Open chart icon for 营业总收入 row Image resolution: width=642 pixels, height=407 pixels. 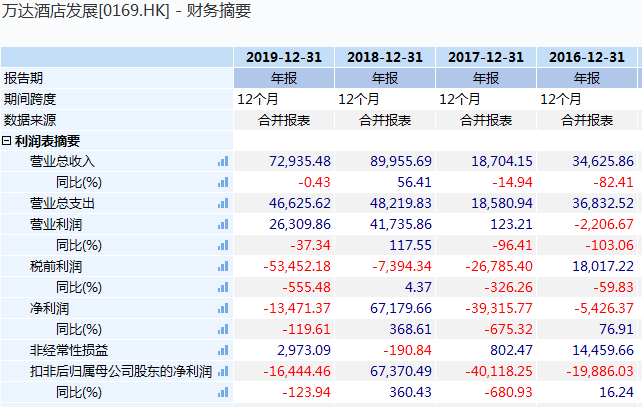click(x=223, y=161)
